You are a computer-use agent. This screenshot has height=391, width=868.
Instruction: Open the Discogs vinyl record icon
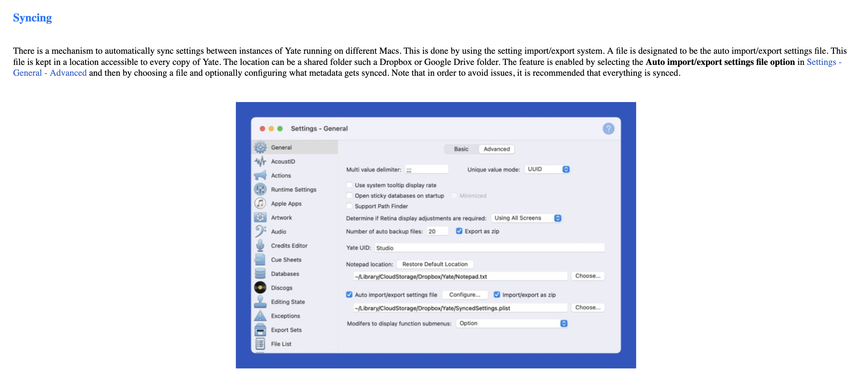(x=260, y=288)
